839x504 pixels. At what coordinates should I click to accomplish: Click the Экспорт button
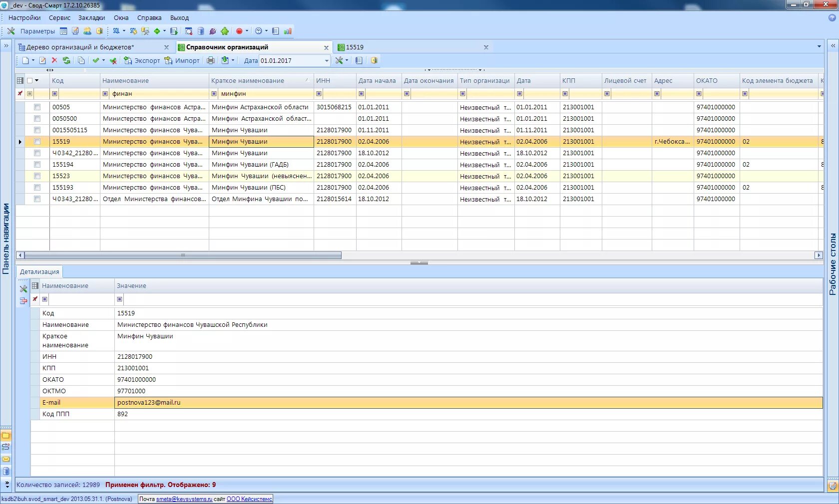(142, 60)
